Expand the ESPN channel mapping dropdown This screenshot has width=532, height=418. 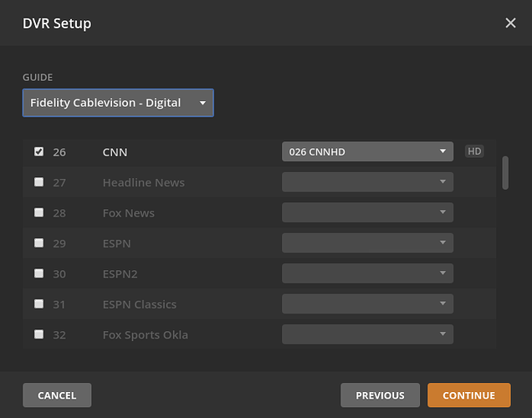tap(367, 243)
